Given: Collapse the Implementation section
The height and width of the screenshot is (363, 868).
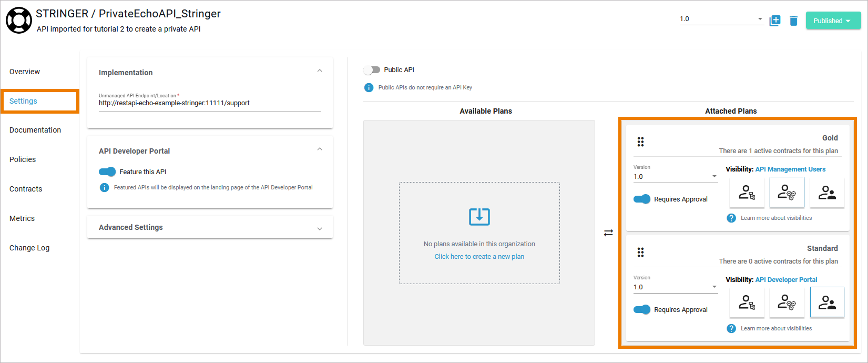Looking at the screenshot, I should tap(320, 71).
